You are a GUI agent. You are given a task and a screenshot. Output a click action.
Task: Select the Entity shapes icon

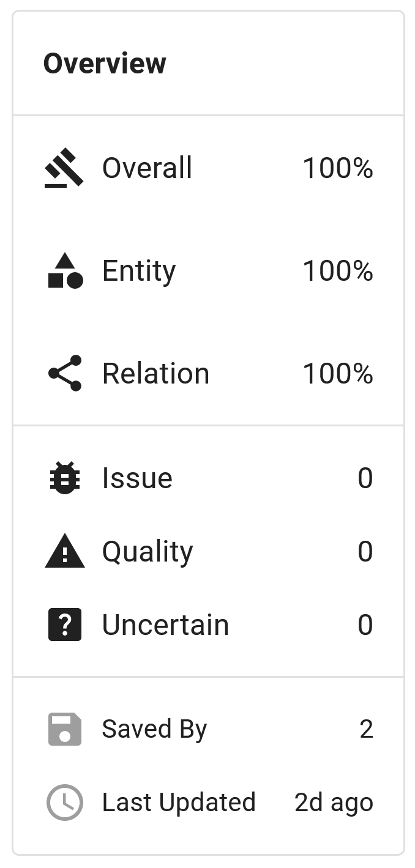(x=64, y=270)
